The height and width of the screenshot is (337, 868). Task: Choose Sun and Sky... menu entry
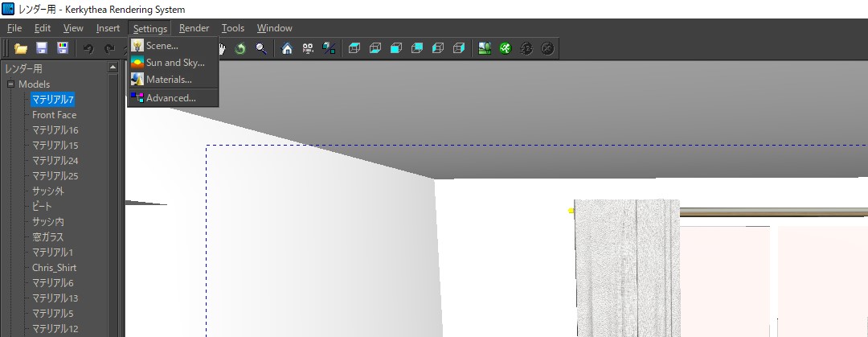tap(174, 63)
